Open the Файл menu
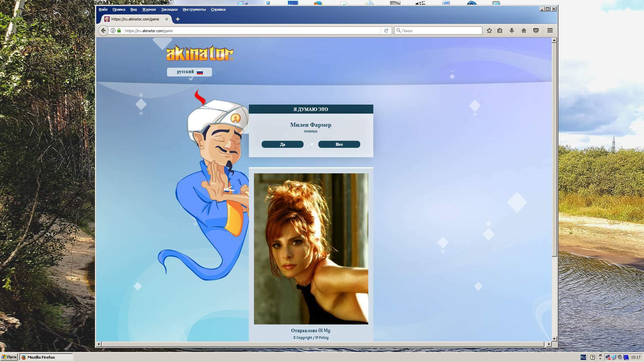The height and width of the screenshot is (362, 644). pos(103,9)
